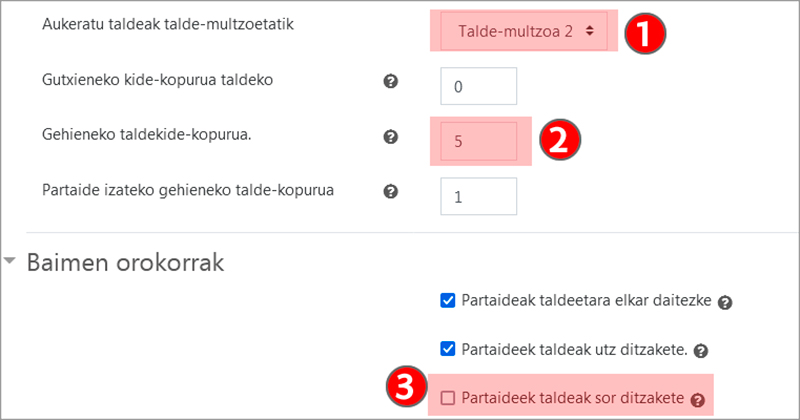Show help for Partaideek taldeak utz ditzakete
800x420 pixels.
pyautogui.click(x=701, y=351)
